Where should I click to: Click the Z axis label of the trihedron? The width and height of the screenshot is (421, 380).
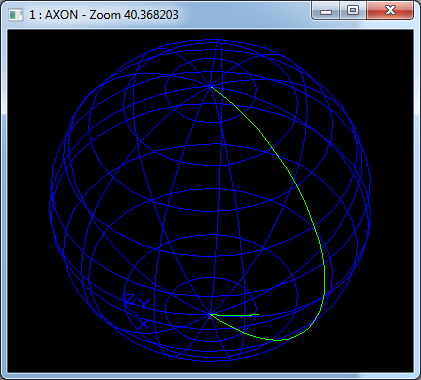(x=129, y=300)
